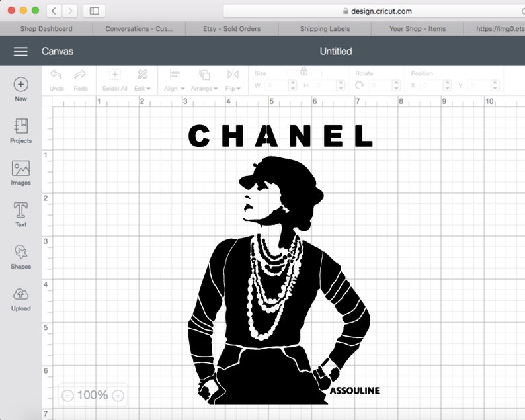Adjust the X position stepper arrows
The height and width of the screenshot is (420, 525).
pyautogui.click(x=448, y=85)
